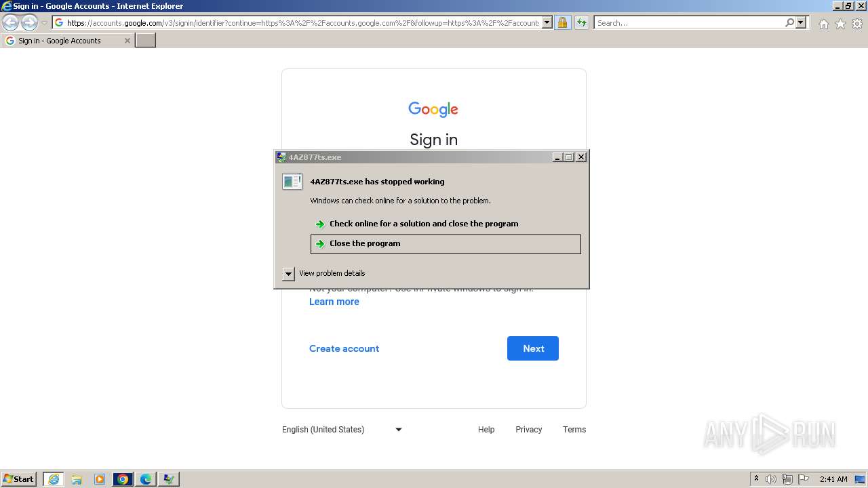
Task: Click the 4AZ877ts.exe taskbar icon
Action: 169,479
